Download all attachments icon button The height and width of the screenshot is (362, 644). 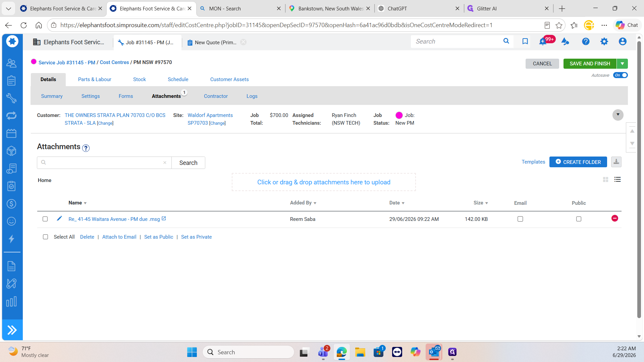[616, 162]
